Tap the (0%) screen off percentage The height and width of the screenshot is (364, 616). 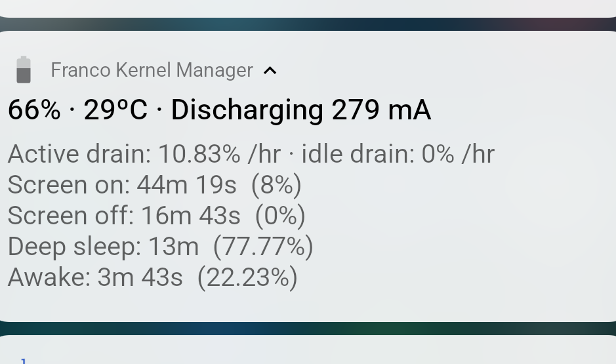pyautogui.click(x=280, y=216)
